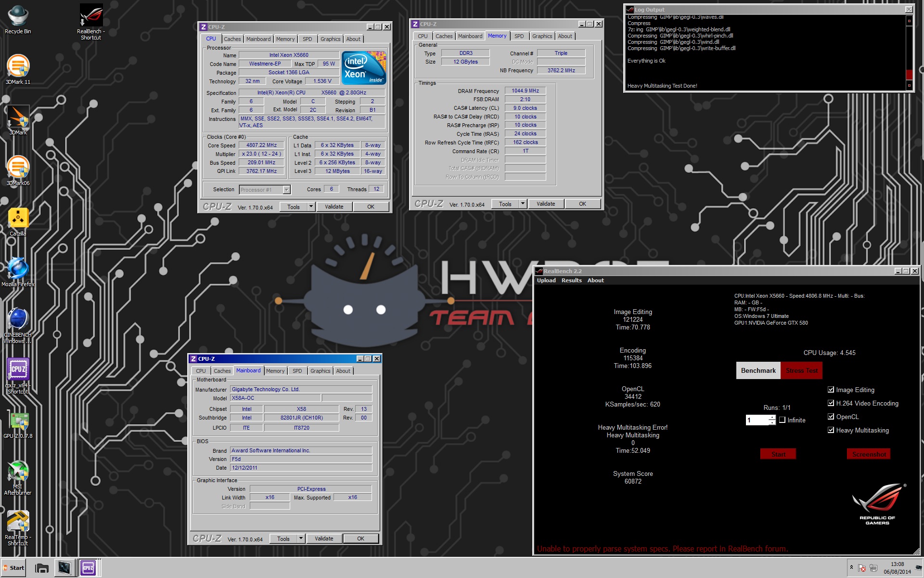Open GPU-Z 0.7.8 desktop icon
Image resolution: width=924 pixels, height=578 pixels.
18,425
